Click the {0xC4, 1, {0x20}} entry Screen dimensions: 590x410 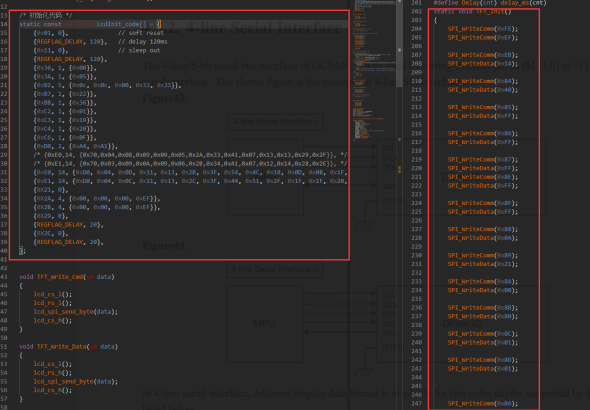pos(65,129)
